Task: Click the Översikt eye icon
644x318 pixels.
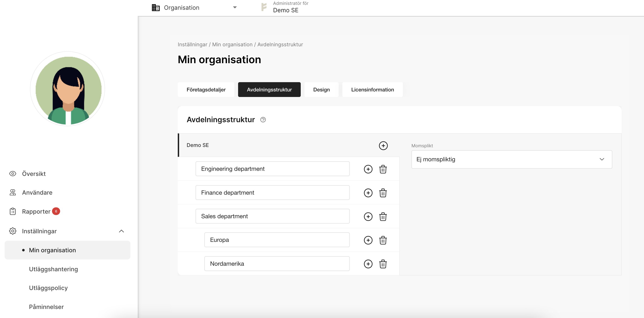Action: (12, 174)
